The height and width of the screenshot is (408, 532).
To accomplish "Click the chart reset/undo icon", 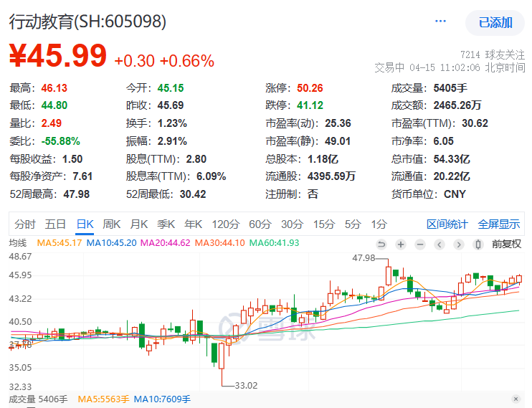I will (381, 245).
